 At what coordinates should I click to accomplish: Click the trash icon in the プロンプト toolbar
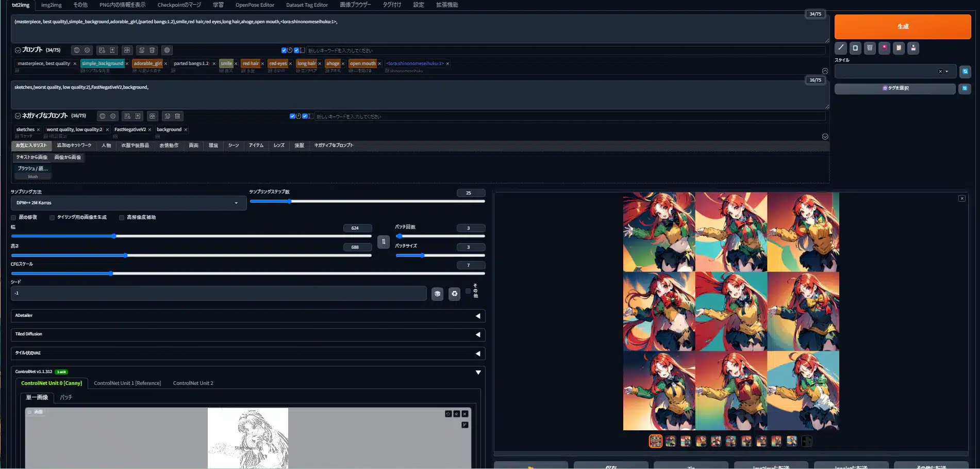pyautogui.click(x=152, y=51)
